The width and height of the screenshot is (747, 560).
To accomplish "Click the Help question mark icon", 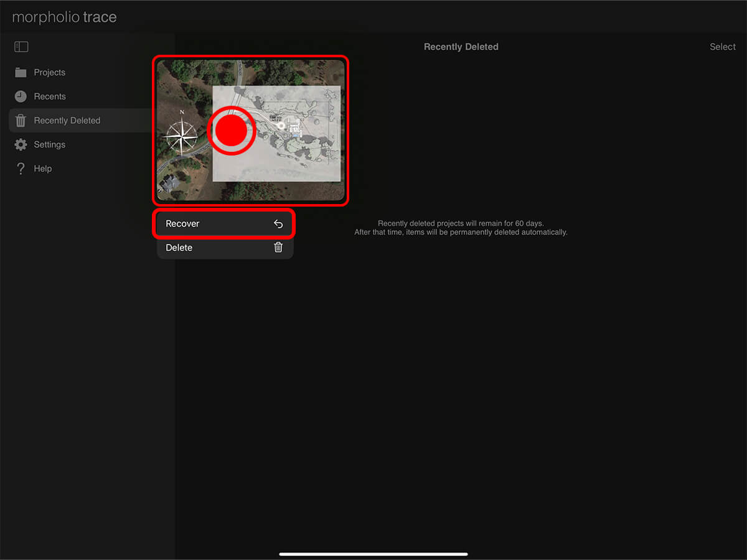I will point(21,169).
